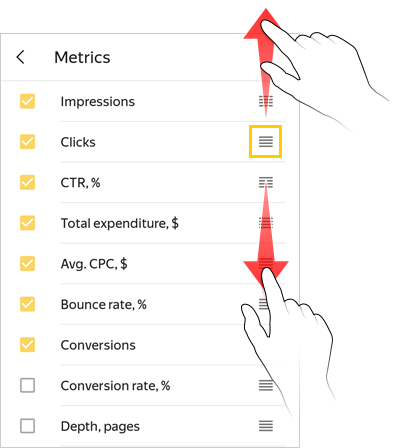This screenshot has height=448, width=406.
Task: Disable the Conversions checkbox
Action: click(27, 345)
